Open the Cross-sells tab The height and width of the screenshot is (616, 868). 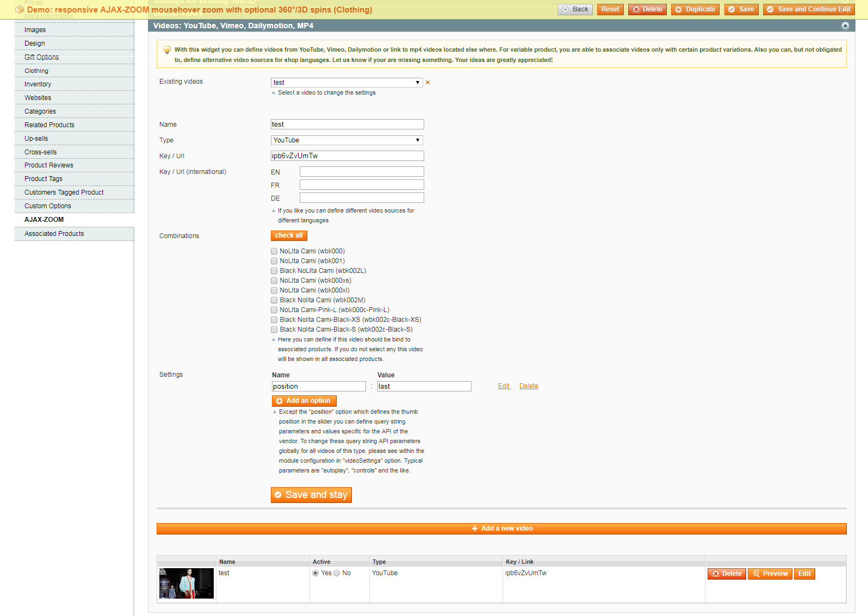point(74,152)
